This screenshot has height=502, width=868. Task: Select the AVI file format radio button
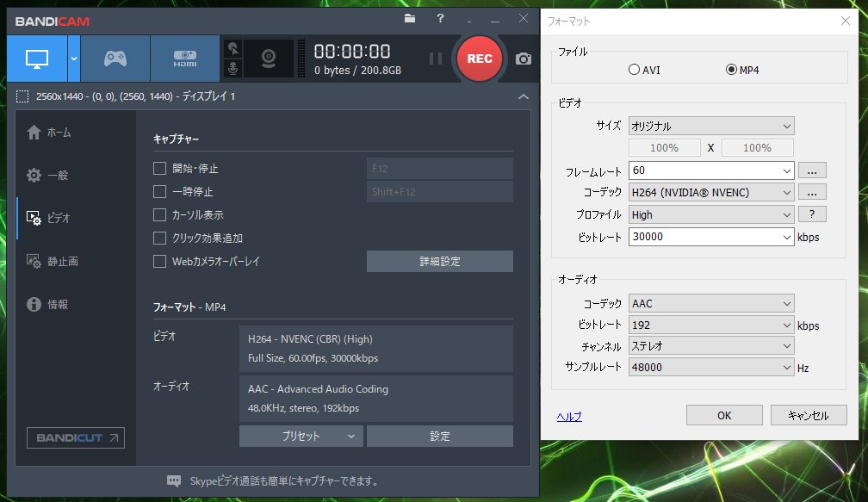634,70
